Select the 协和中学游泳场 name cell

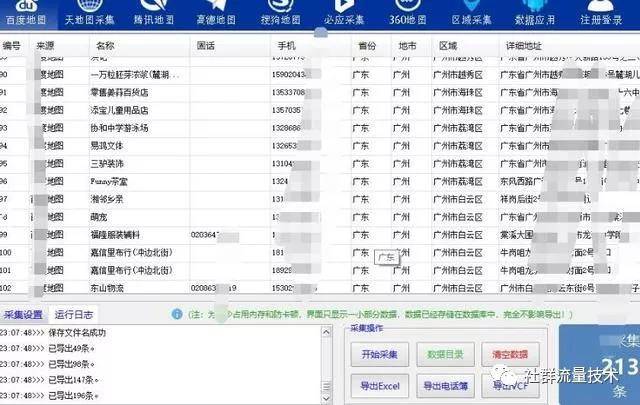pos(119,128)
